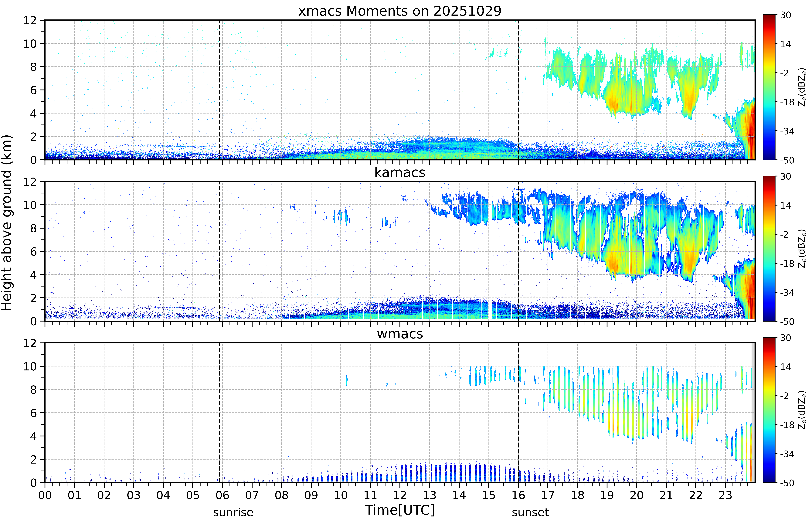Click the "6" height tick of the wmacs panel
This screenshot has height=524, width=812.
[x=33, y=413]
